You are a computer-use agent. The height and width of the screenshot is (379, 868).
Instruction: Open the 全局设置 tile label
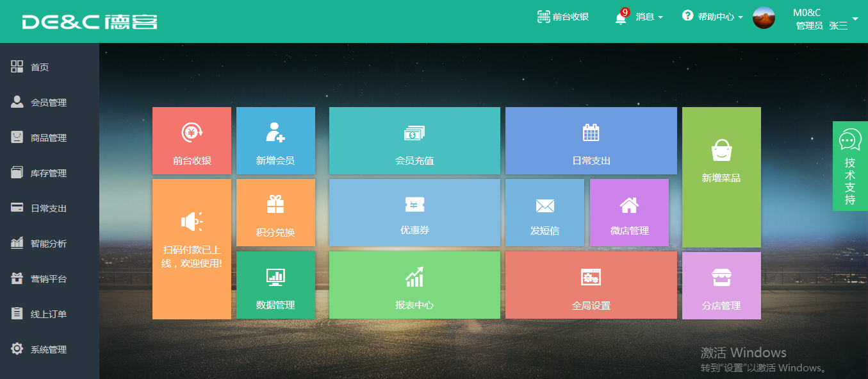591,306
